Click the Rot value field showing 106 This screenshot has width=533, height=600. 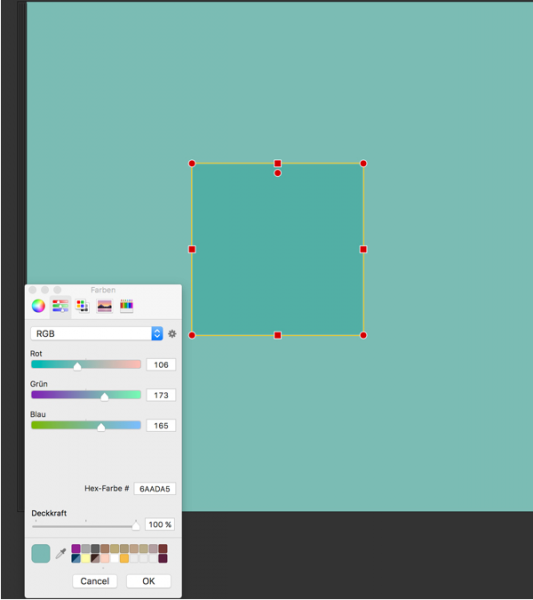click(161, 365)
